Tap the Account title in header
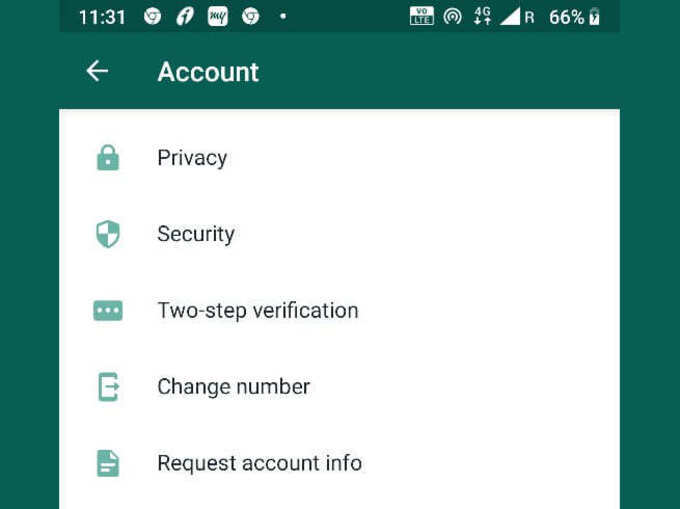The width and height of the screenshot is (680, 509). [208, 72]
